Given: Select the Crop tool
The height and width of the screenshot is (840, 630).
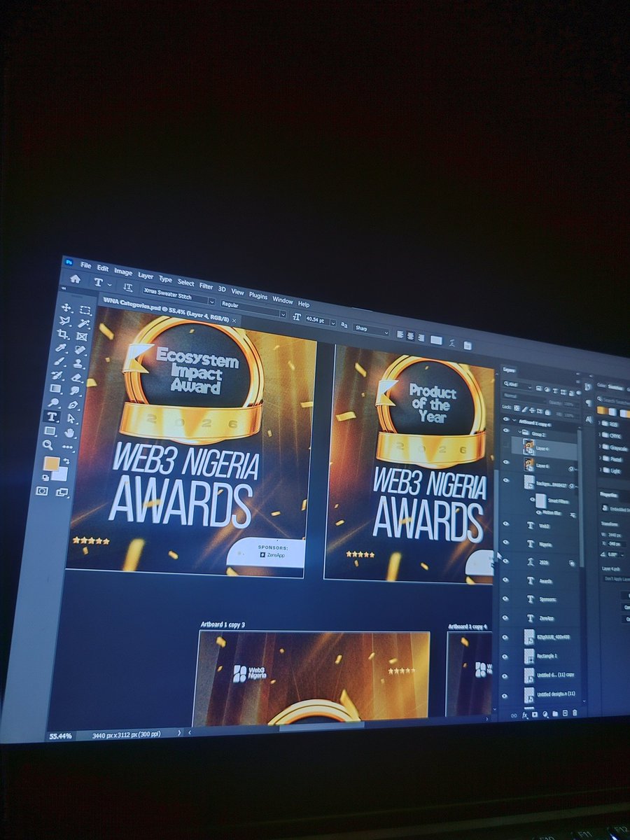Looking at the screenshot, I should (x=62, y=334).
